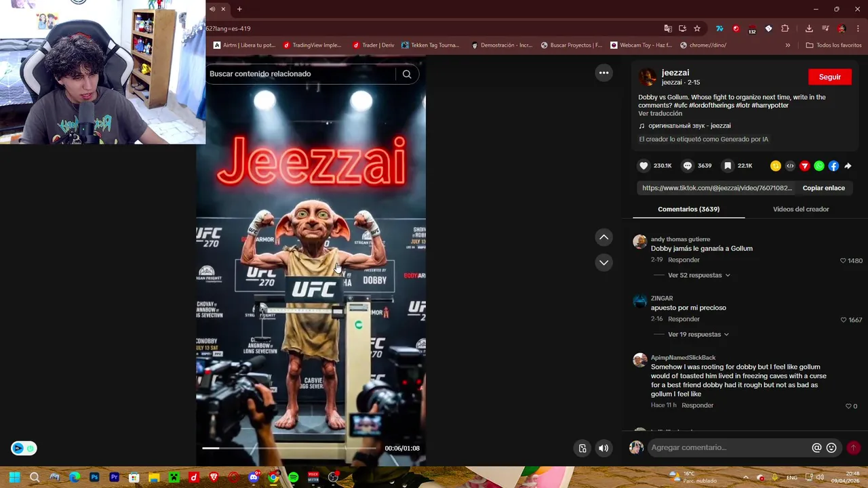
Task: Like the Dobby vs Gollum video
Action: tap(644, 166)
